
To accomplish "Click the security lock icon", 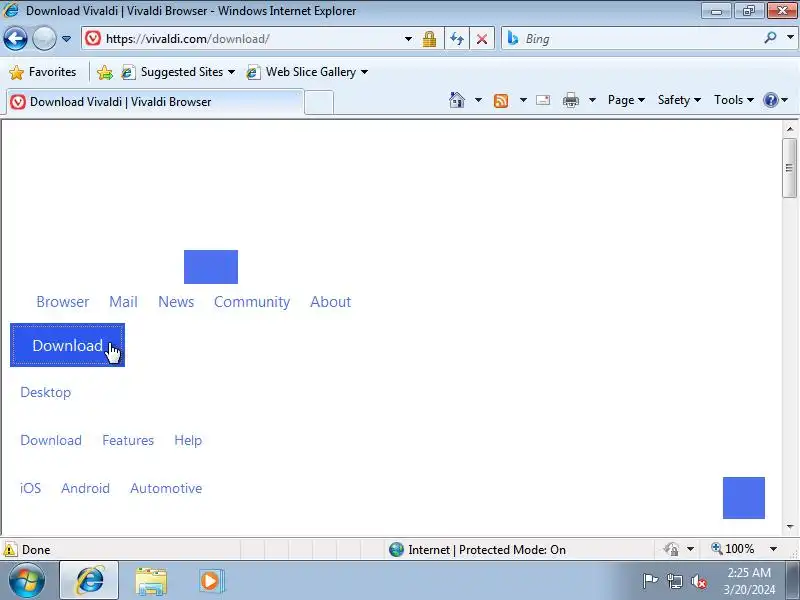I will pos(429,39).
